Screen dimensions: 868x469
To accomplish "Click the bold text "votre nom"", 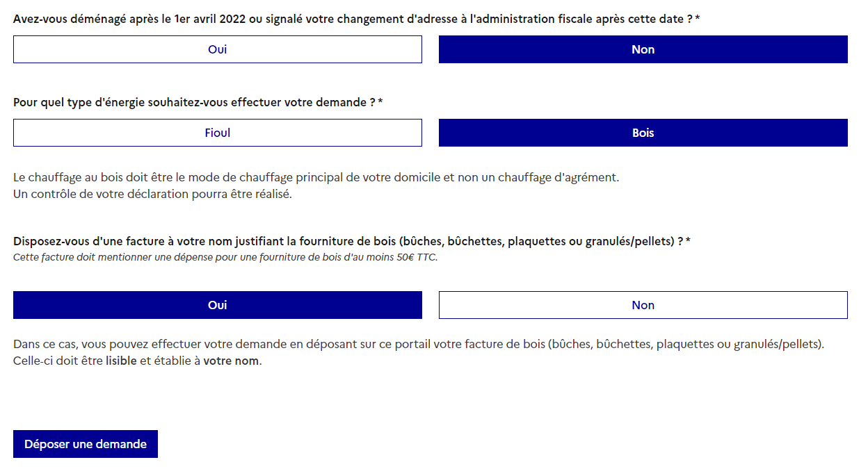I will click(231, 361).
